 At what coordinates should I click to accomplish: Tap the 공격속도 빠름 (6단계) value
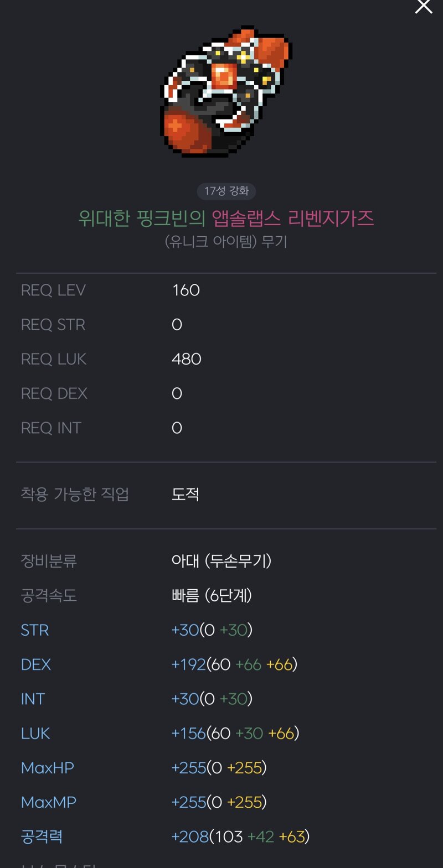(x=212, y=595)
